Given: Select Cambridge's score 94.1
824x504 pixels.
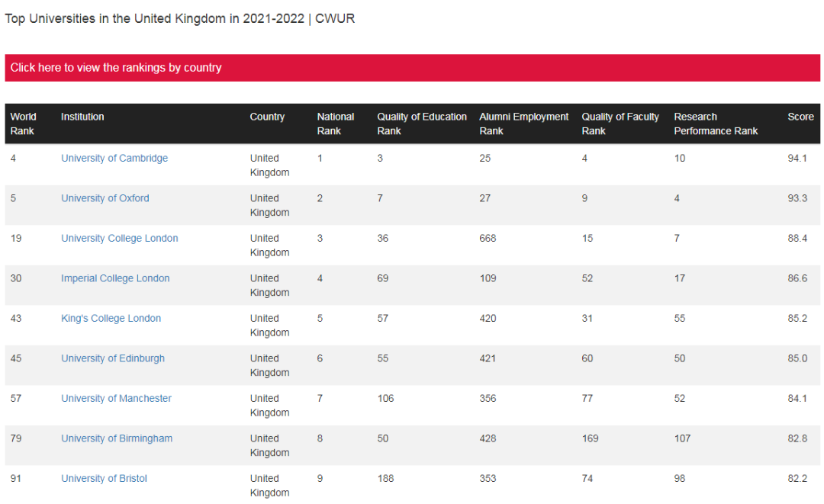Looking at the screenshot, I should click(x=797, y=158).
